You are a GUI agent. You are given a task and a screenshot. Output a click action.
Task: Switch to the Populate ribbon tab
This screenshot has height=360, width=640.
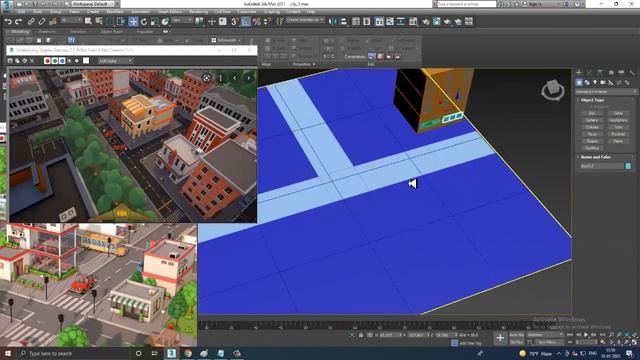144,31
